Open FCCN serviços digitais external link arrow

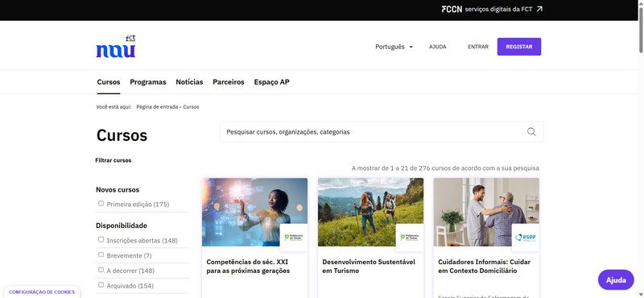(539, 9)
